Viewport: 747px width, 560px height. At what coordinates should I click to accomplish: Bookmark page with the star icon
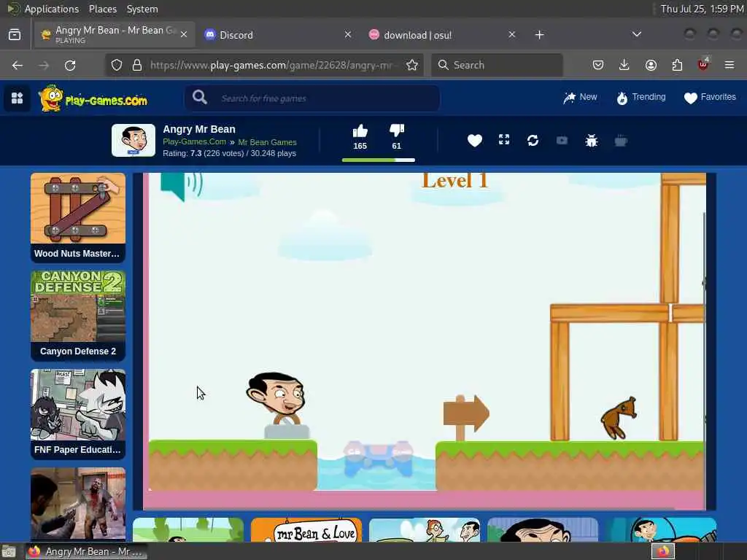point(412,65)
